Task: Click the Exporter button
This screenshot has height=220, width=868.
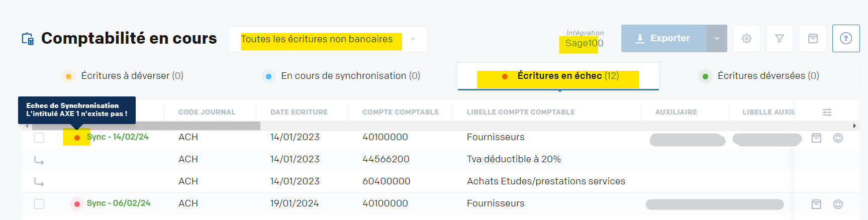Action: [x=664, y=38]
